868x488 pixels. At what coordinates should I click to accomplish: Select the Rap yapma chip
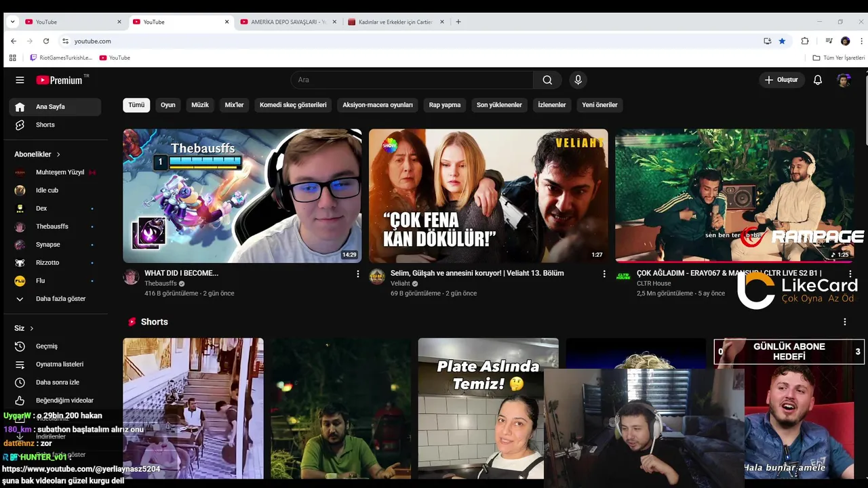(x=445, y=105)
